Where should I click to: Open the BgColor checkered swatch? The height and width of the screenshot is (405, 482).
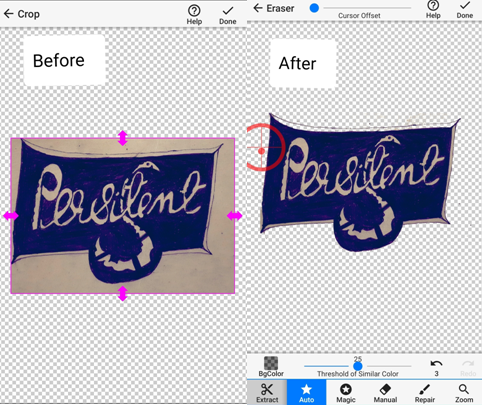271,363
